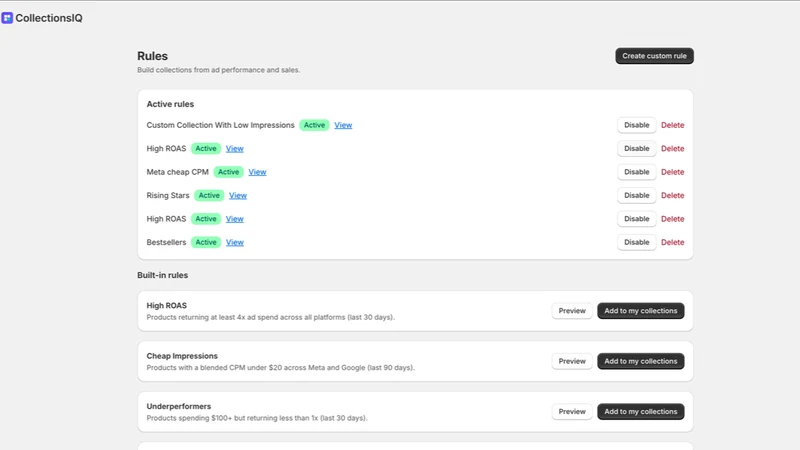Click the Active badge for Rising Stars

pyautogui.click(x=209, y=195)
